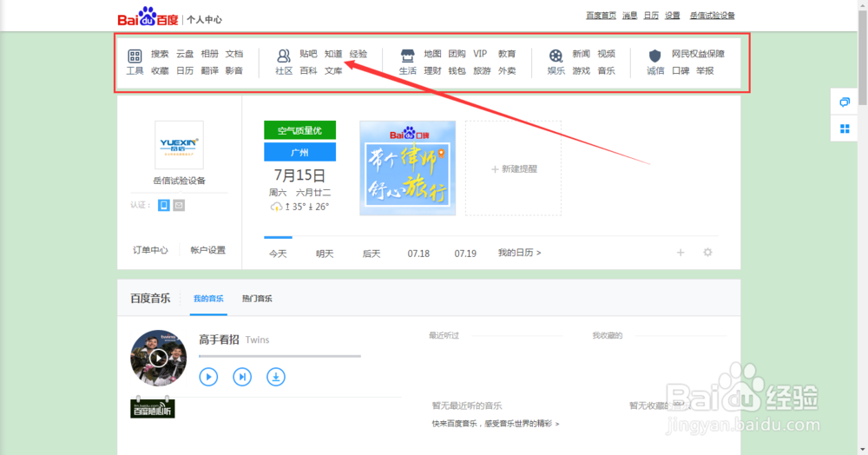The width and height of the screenshot is (868, 455).
Task: Open the 教育 education link
Action: tap(507, 54)
